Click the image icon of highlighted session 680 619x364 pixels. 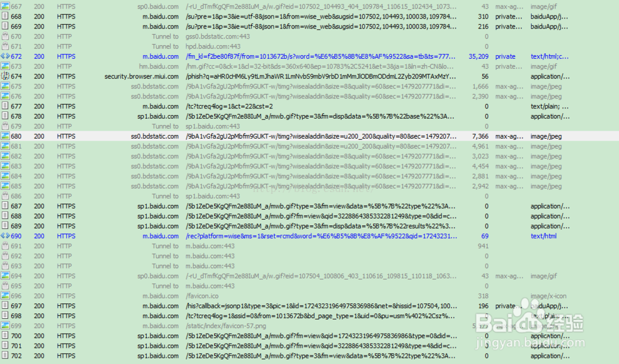coord(5,136)
